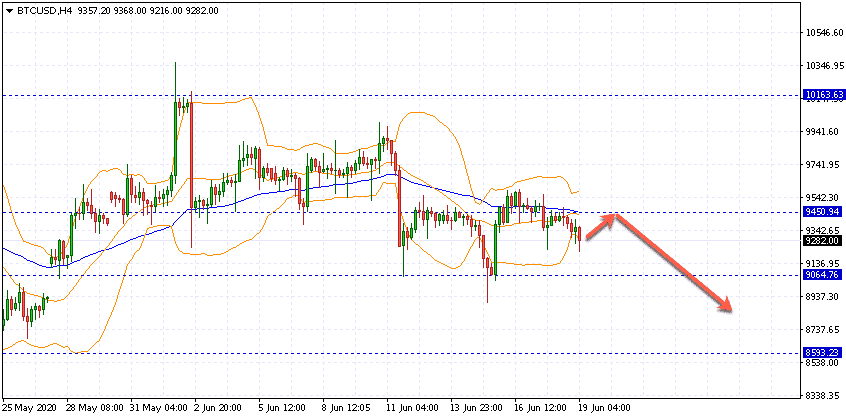Click the 28 May 08:00 time label
846x419 pixels.
[x=93, y=407]
